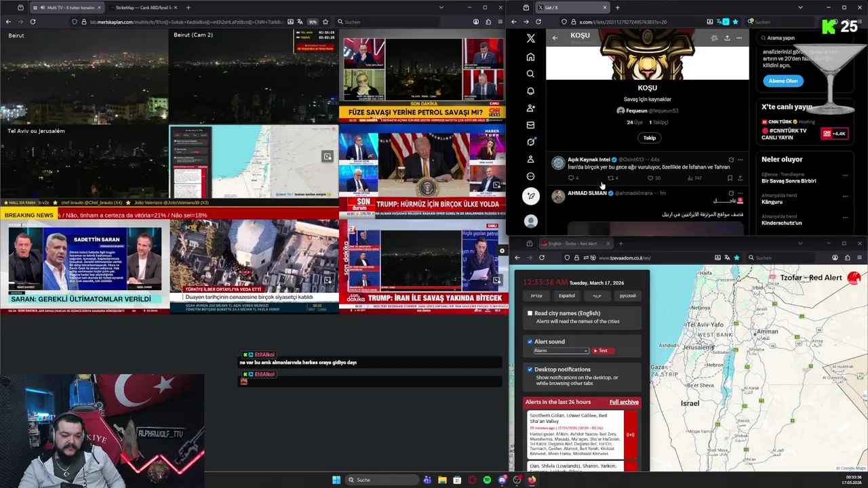List all tabs dropdown in Multi TV window
Screen dimensions: 868x488
tap(441, 7)
